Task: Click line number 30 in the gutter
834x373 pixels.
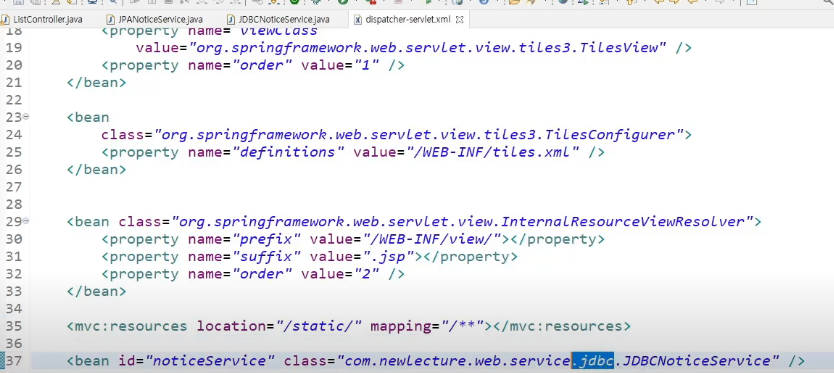Action: tap(13, 239)
